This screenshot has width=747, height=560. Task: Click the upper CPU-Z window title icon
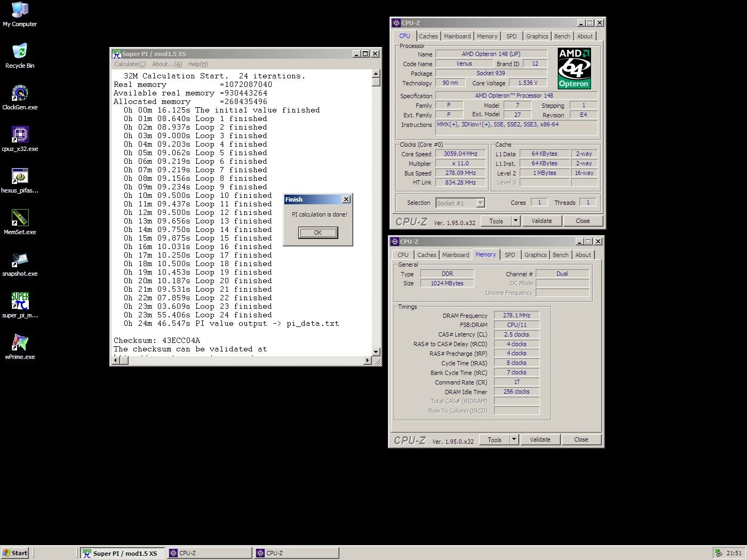tap(396, 23)
